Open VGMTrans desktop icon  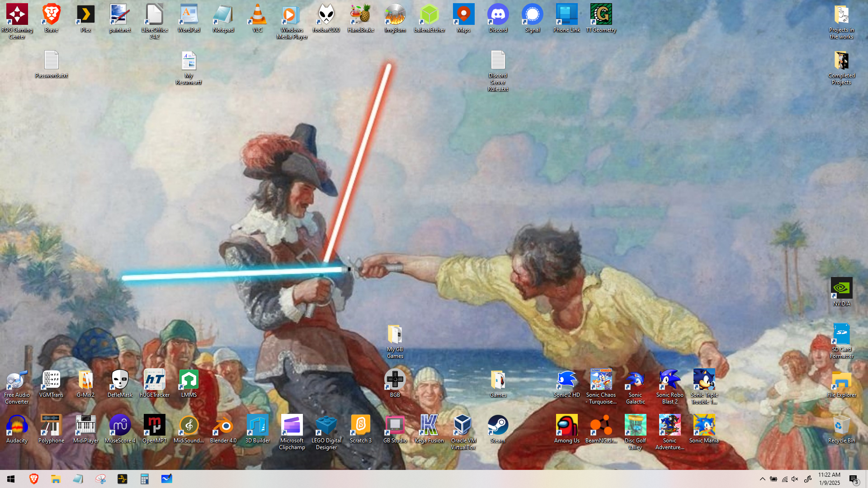click(51, 383)
